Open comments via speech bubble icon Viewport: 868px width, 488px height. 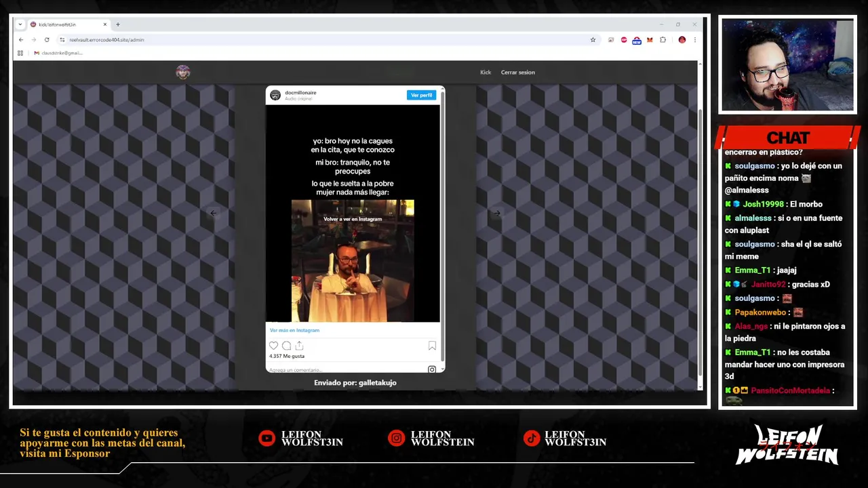click(x=286, y=346)
